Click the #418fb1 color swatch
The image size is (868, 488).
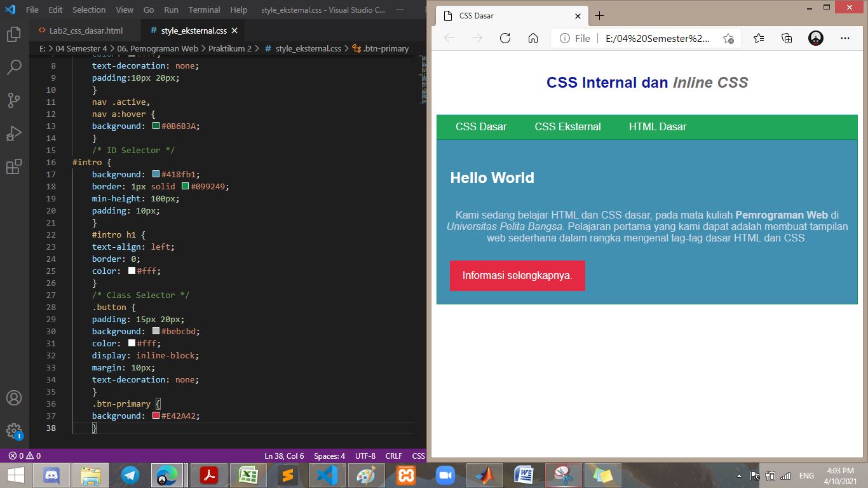point(156,174)
